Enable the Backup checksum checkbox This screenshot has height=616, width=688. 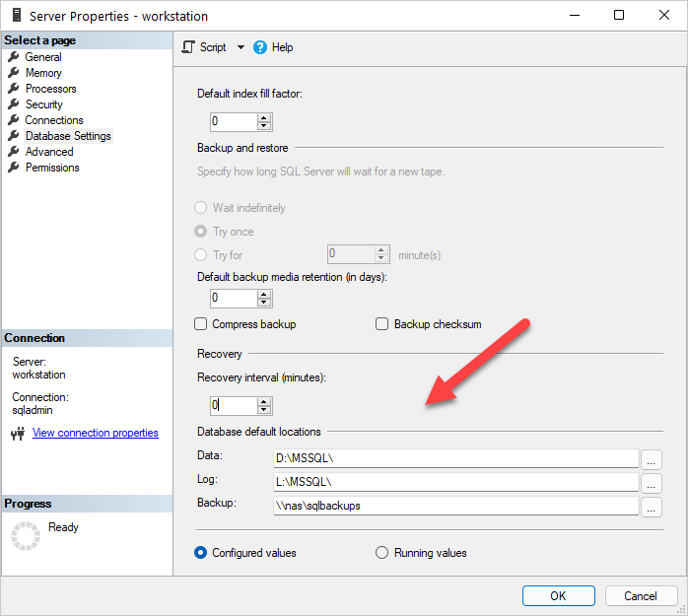point(381,324)
